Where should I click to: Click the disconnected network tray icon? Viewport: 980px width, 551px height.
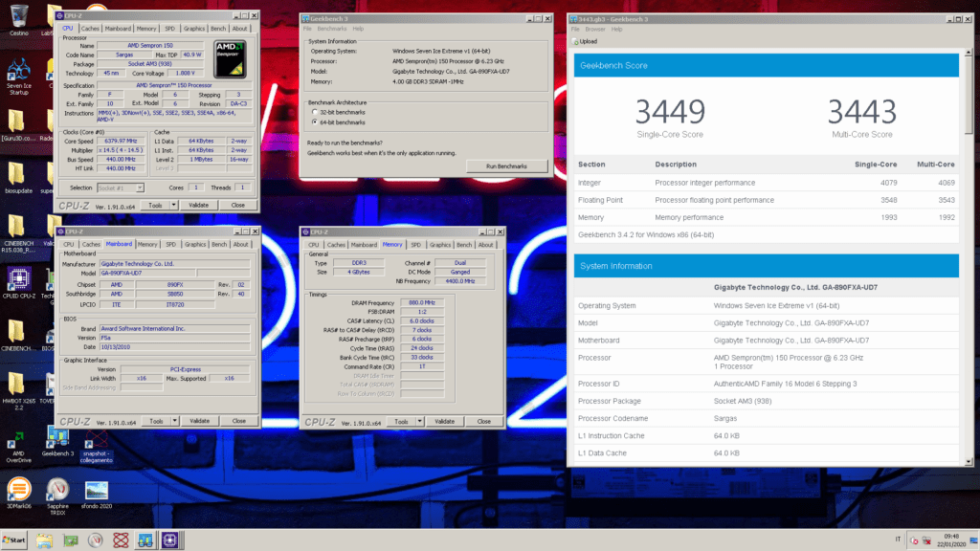926,540
